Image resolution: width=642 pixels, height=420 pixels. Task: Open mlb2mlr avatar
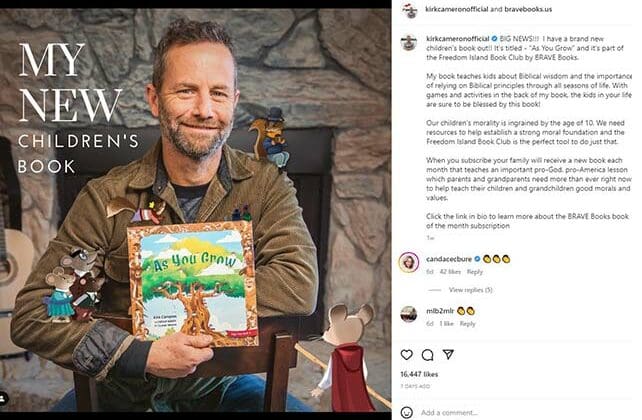(x=408, y=314)
